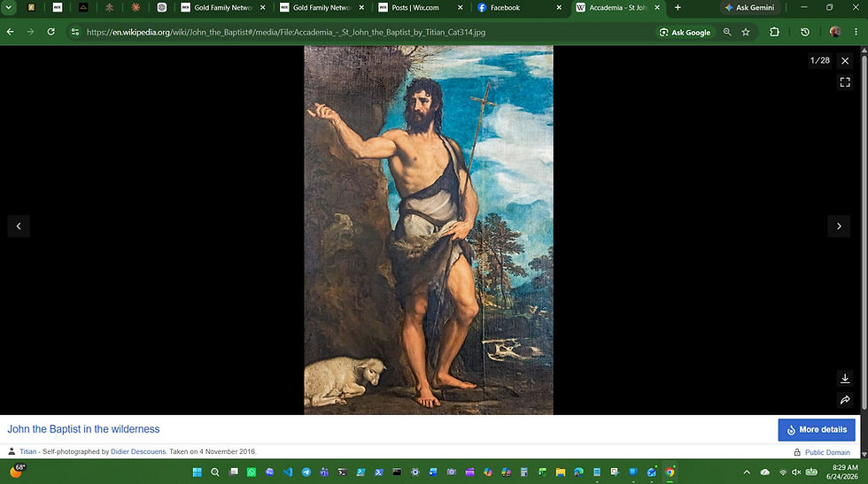Switch to Gold Family Network tab beside ChatGPT
The width and height of the screenshot is (868, 484).
pyautogui.click(x=223, y=8)
